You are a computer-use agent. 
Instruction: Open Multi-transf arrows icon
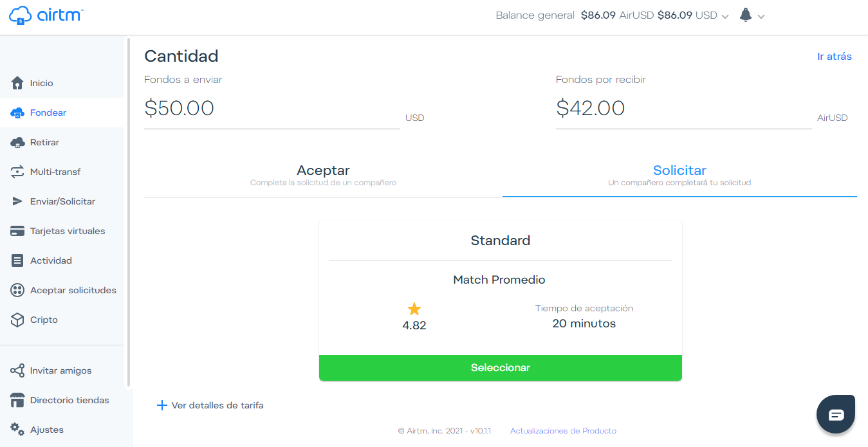[x=18, y=172]
